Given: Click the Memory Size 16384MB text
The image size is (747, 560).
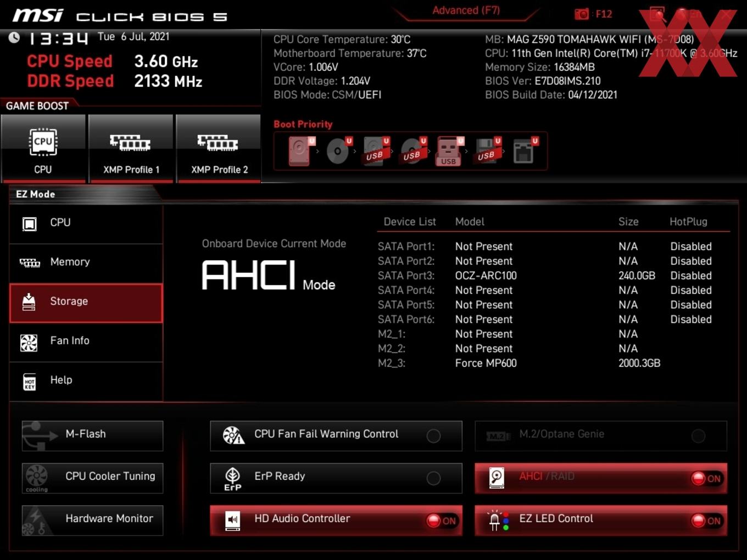Looking at the screenshot, I should pos(540,67).
